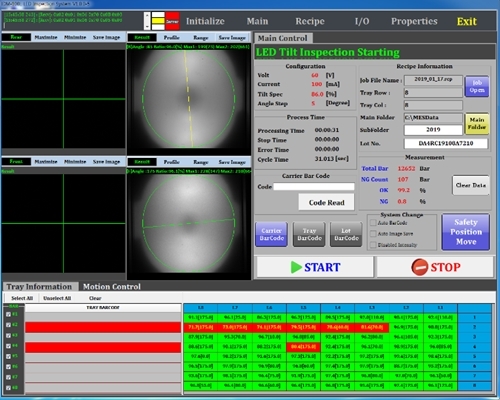Image resolution: width=500 pixels, height=400 pixels.
Task: Select the red tray barcode row #4
Action: click(103, 347)
